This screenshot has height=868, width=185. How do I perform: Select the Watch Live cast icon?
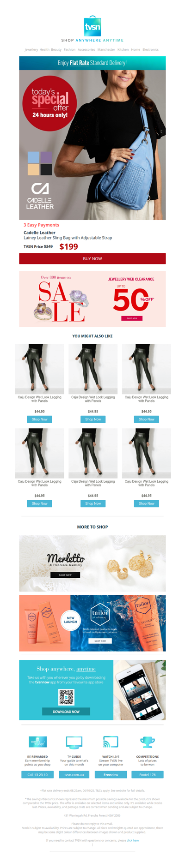(111, 742)
